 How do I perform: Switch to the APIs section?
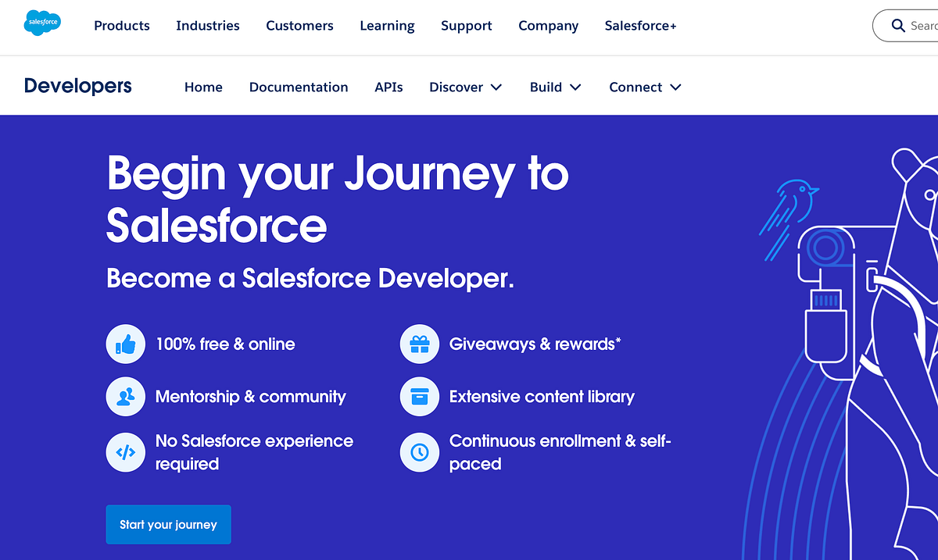[x=388, y=87]
